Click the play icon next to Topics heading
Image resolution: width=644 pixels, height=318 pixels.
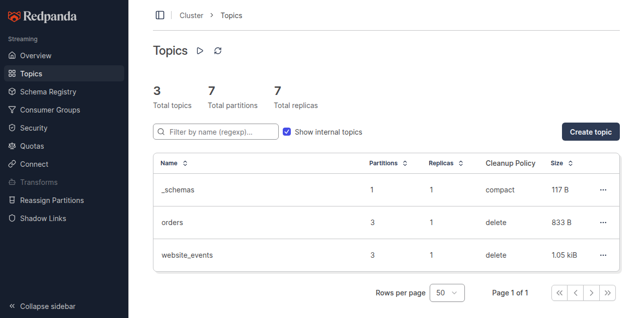pyautogui.click(x=200, y=51)
